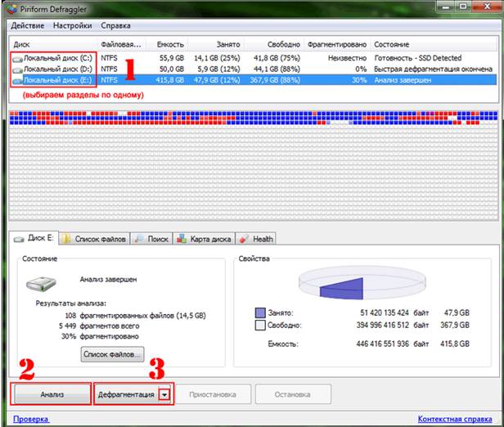
Task: Click the pill icon on Health tab
Action: point(245,239)
